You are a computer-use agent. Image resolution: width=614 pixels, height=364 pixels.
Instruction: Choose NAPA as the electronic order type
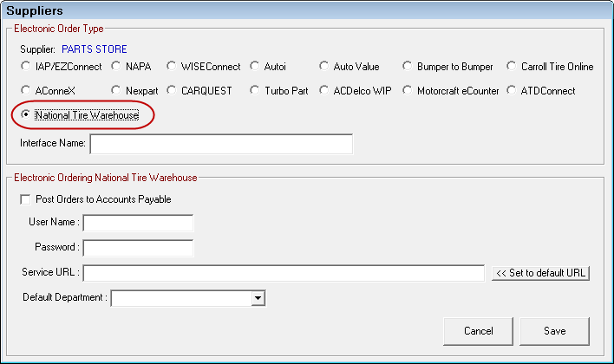click(x=116, y=67)
